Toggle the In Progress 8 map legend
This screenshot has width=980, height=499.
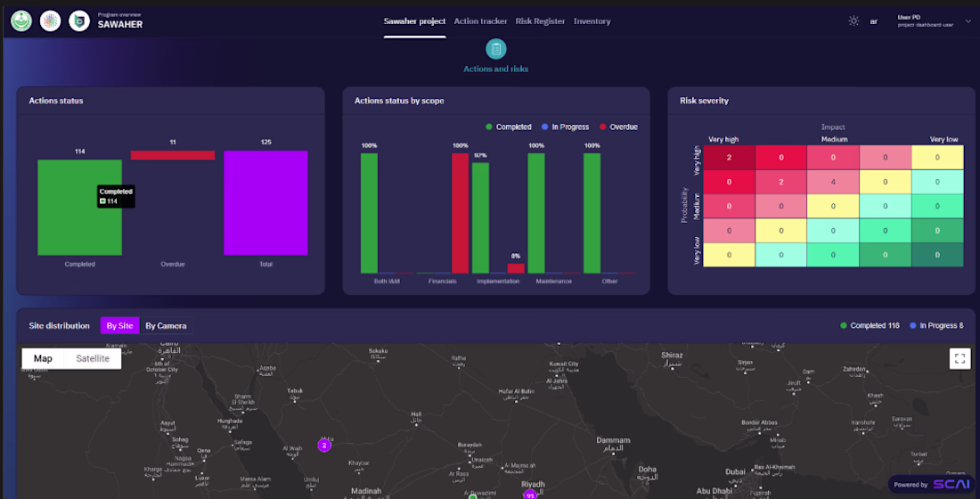(936, 326)
